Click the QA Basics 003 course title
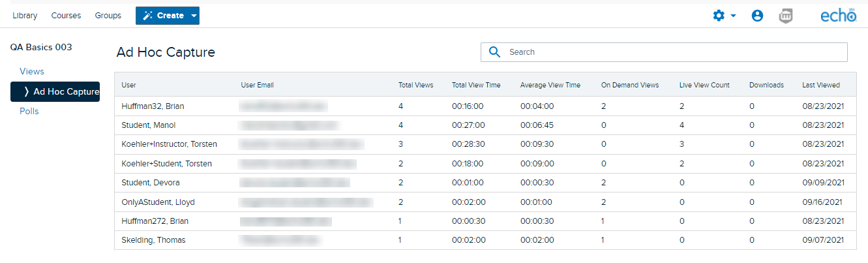Image resolution: width=868 pixels, height=263 pixels. (x=40, y=47)
